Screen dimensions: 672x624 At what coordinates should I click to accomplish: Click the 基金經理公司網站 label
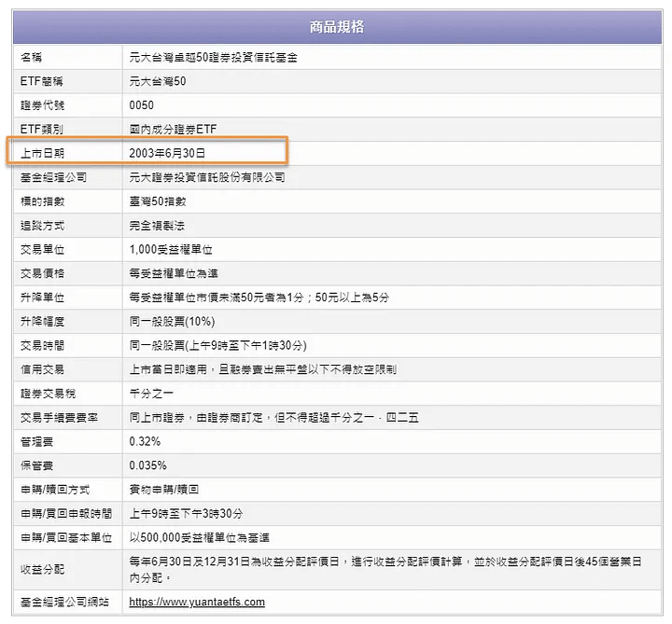coord(64,602)
